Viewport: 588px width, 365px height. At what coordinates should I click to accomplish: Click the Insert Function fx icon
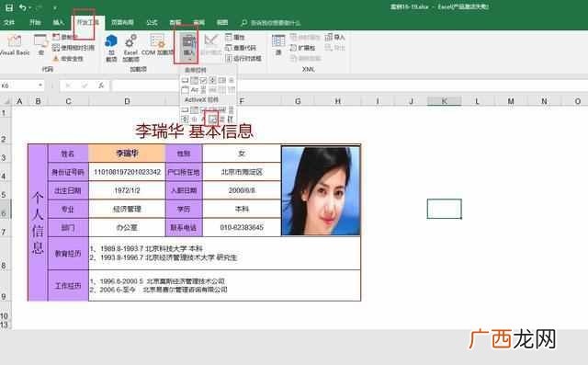(x=101, y=86)
